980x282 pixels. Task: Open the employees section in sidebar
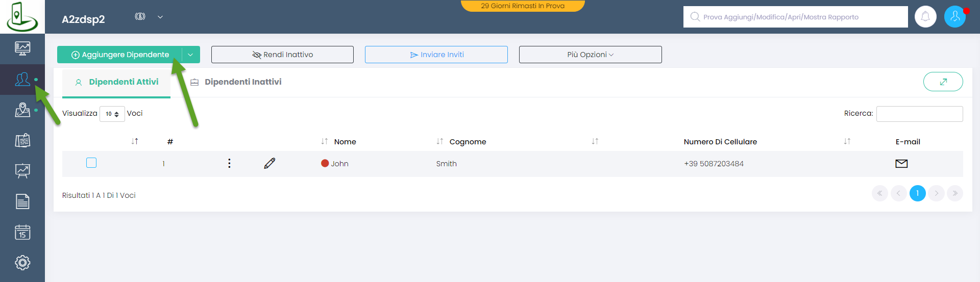pos(22,80)
